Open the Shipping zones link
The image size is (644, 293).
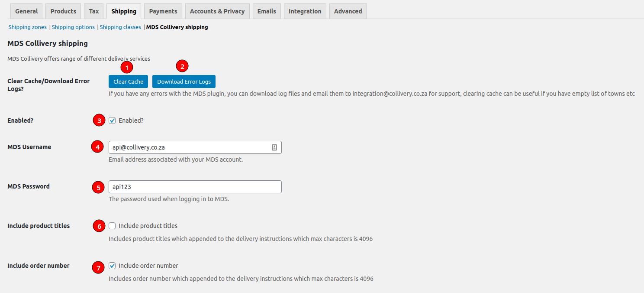point(28,27)
